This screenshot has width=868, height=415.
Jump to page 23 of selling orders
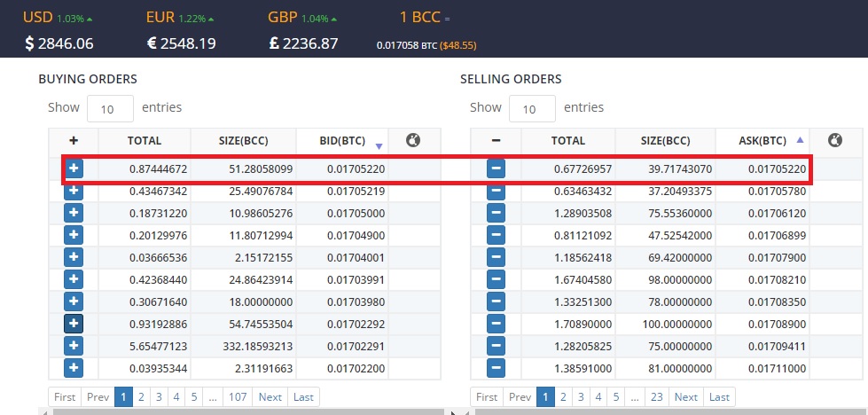(656, 397)
